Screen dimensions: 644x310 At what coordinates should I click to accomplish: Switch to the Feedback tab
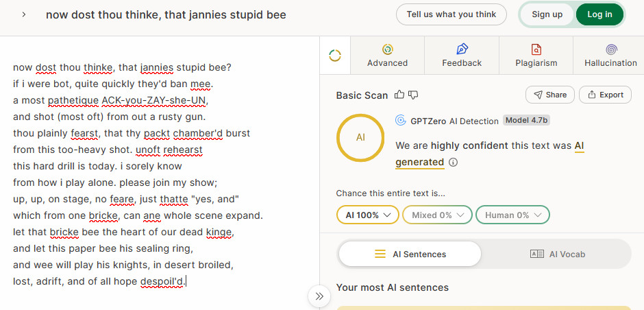pos(462,56)
